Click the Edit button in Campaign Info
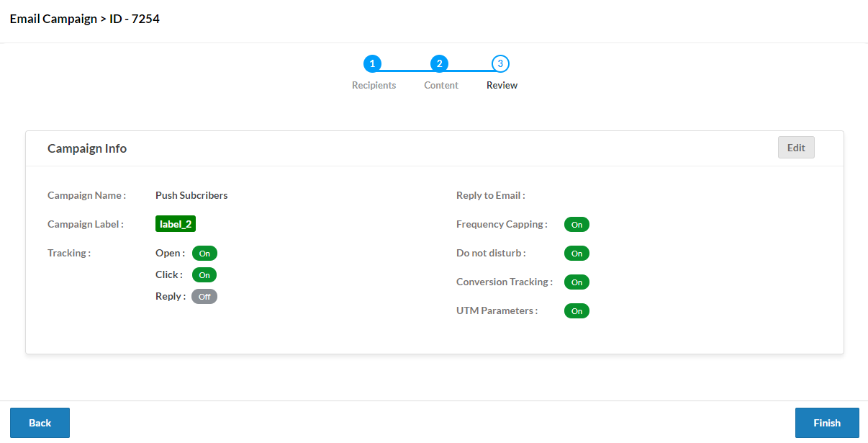This screenshot has width=868, height=443. pos(796,148)
